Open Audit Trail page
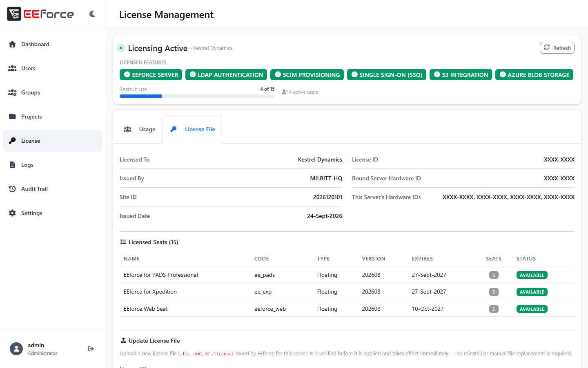This screenshot has width=588, height=368. [x=53, y=189]
